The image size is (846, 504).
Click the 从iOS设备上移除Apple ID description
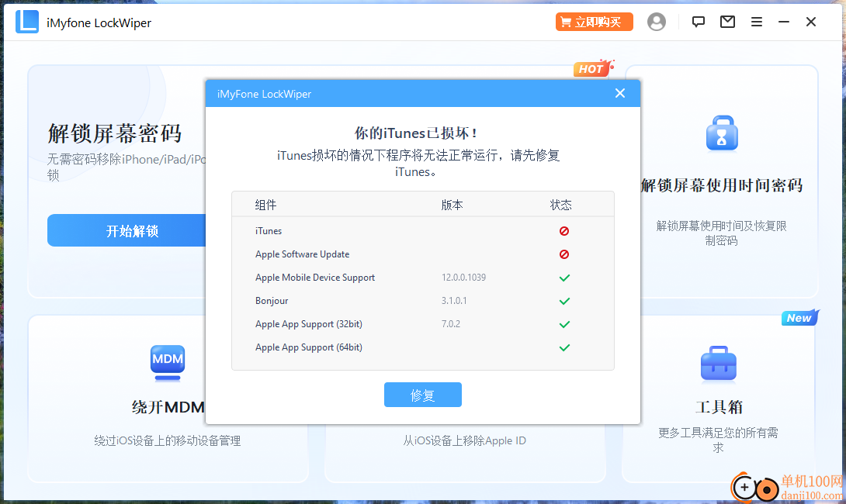(465, 440)
